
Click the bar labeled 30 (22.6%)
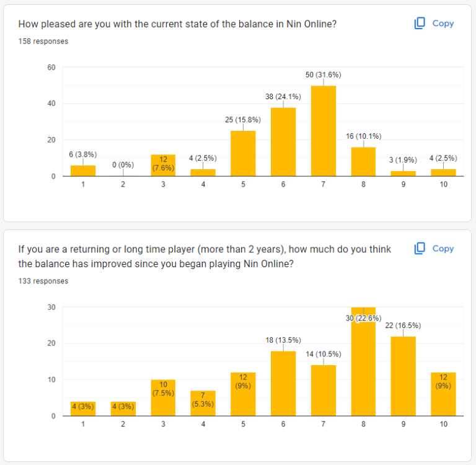[363, 361]
